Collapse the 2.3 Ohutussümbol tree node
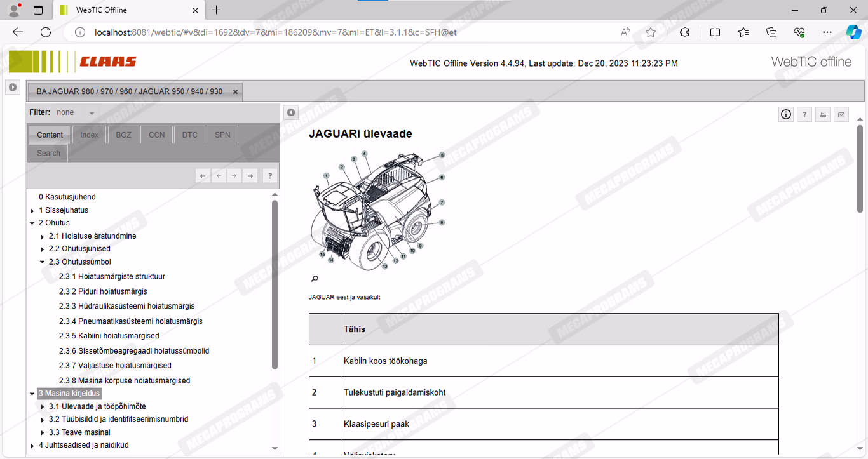The image size is (868, 459). click(x=43, y=262)
